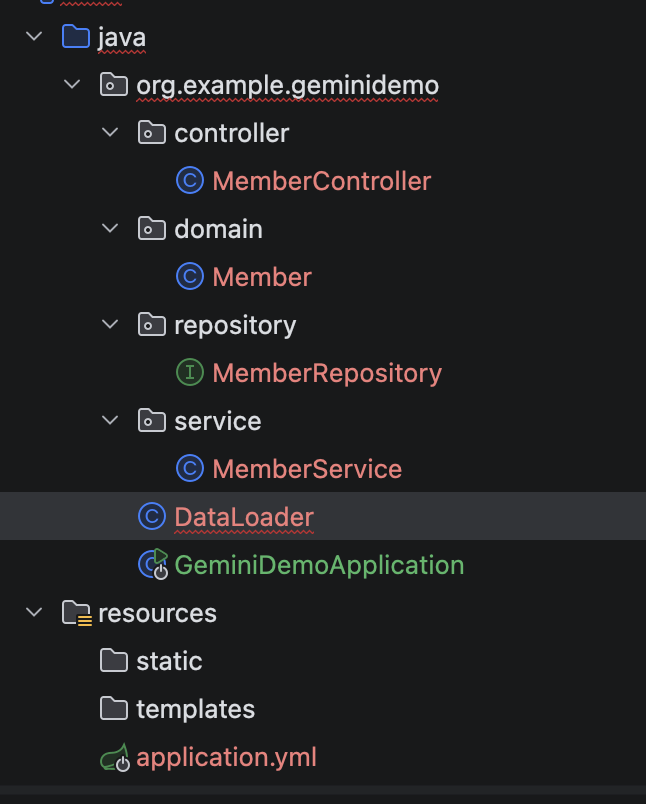Collapse the service package chevron

110,421
